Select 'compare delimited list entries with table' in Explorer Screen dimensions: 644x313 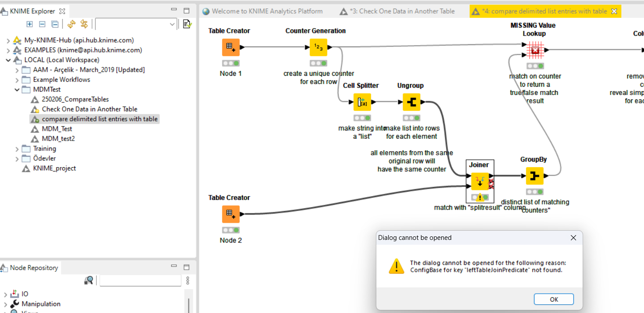coord(99,119)
